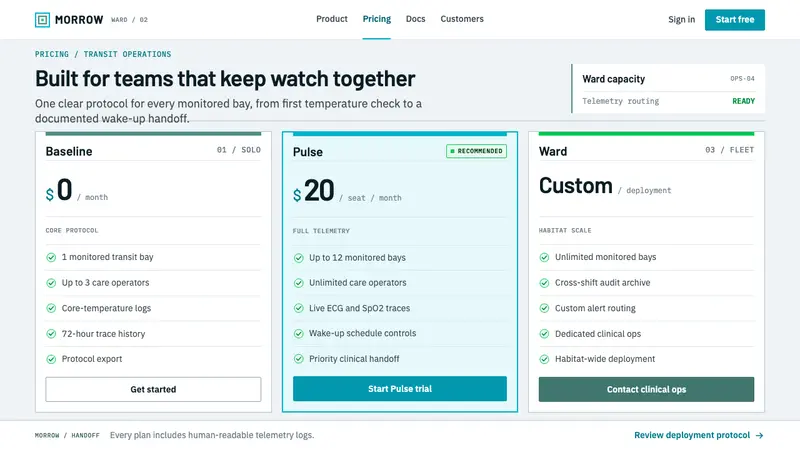The height and width of the screenshot is (450, 800).
Task: Click check icon beside 72-hour trace history
Action: (x=51, y=334)
